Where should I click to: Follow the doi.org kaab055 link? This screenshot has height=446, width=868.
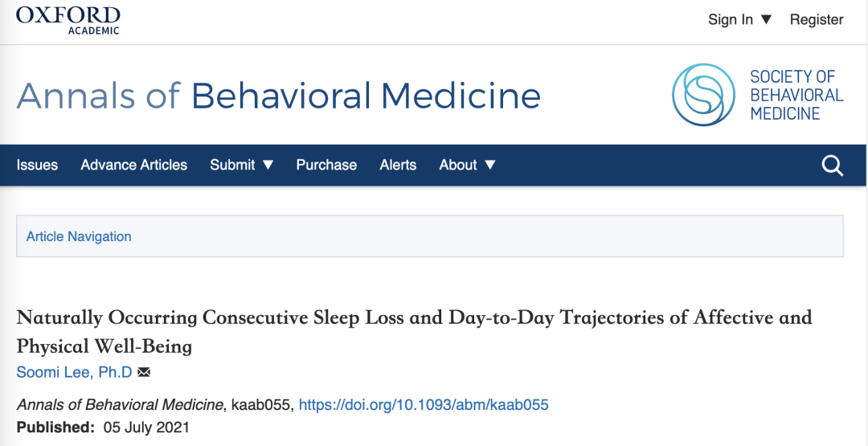click(x=424, y=405)
